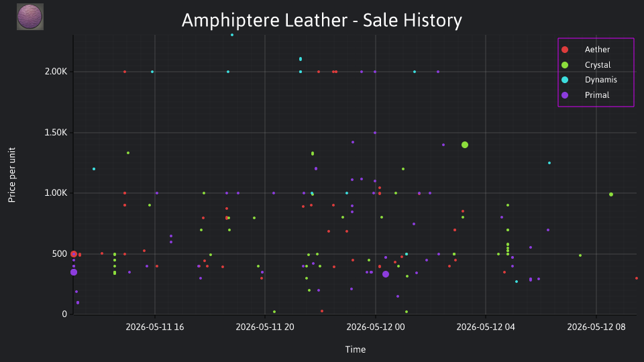This screenshot has width=644, height=362.
Task: Click the chart title Amphiptere Leather - Sale History
Action: pyautogui.click(x=321, y=20)
